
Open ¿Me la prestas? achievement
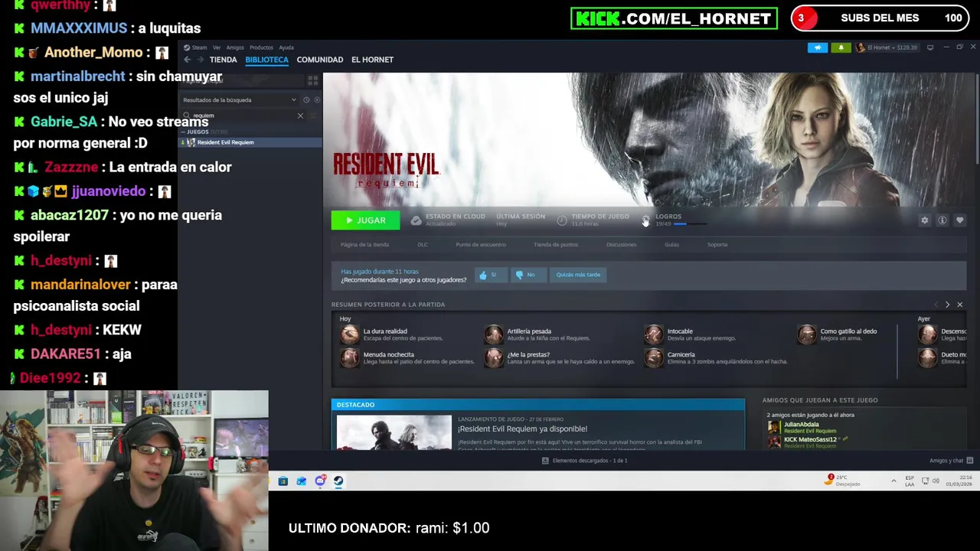[x=560, y=357]
